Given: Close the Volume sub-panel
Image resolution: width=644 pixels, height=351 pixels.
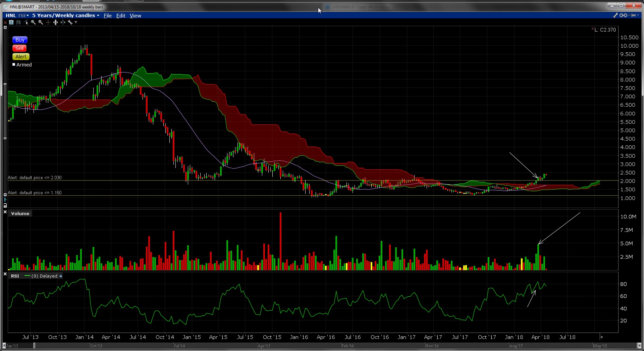Looking at the screenshot, I should [5, 212].
